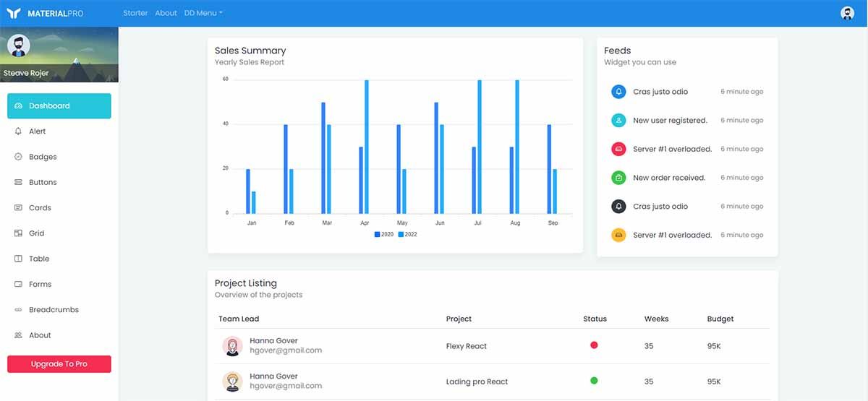Open Buttons page in the sidebar
868x401 pixels.
[59, 182]
